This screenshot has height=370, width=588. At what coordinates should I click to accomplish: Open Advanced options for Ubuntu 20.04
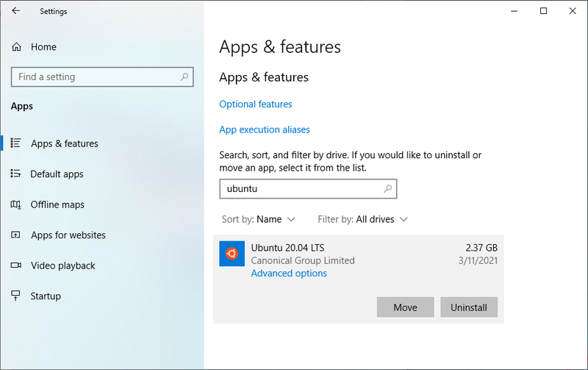(289, 273)
